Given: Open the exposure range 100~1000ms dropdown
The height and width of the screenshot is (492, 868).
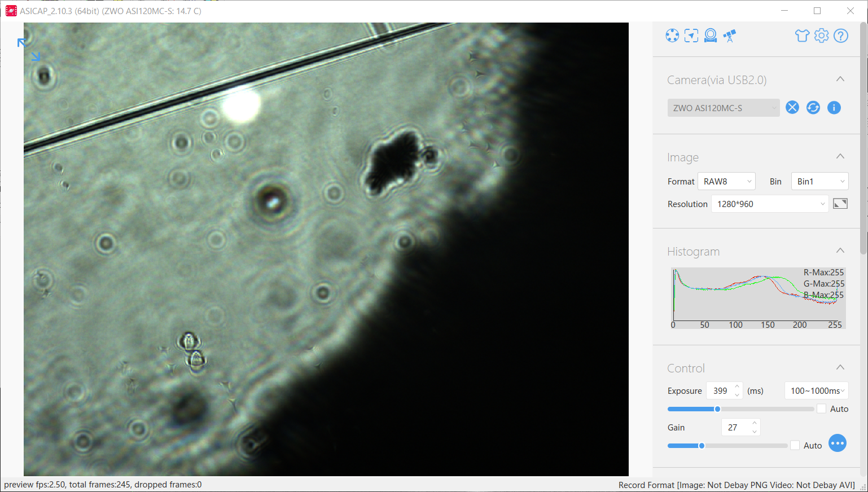Looking at the screenshot, I should 817,390.
